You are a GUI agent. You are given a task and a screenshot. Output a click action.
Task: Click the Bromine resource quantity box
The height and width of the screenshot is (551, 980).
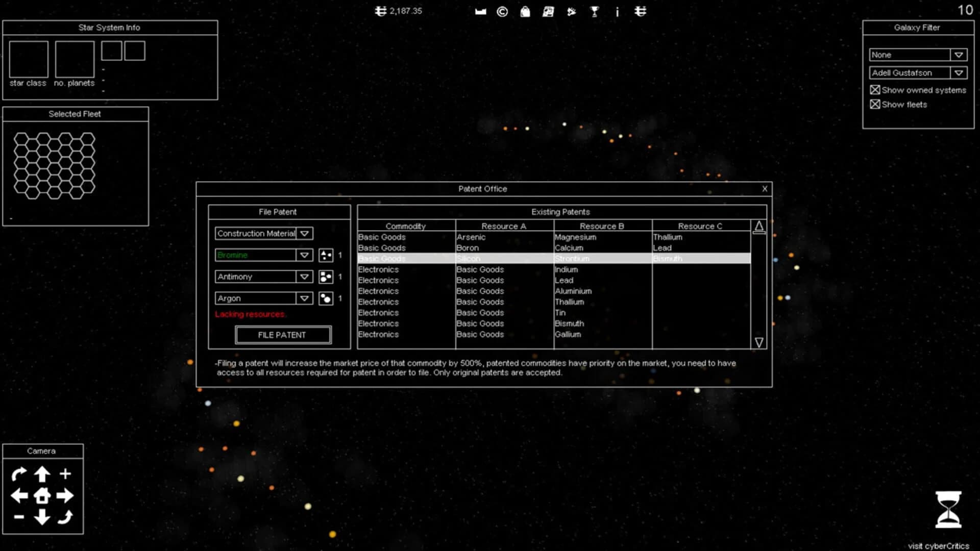coord(326,255)
